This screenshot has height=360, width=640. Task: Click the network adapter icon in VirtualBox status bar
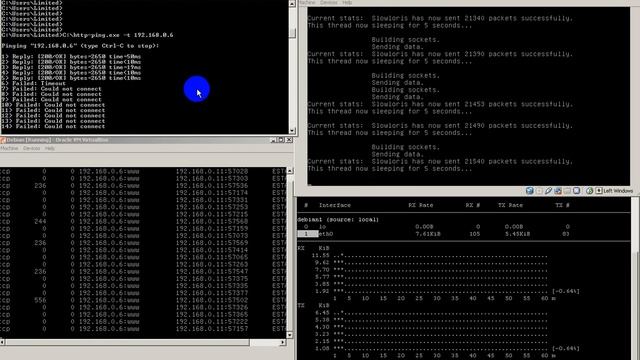[558, 191]
